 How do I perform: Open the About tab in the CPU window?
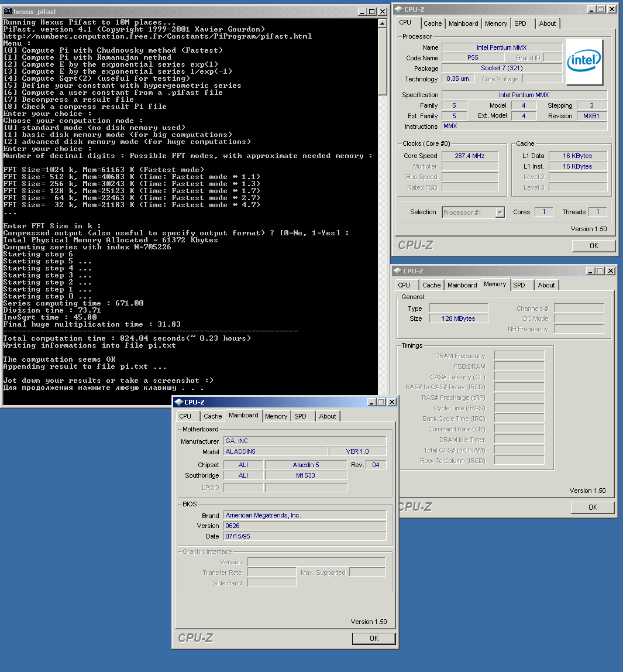547,23
